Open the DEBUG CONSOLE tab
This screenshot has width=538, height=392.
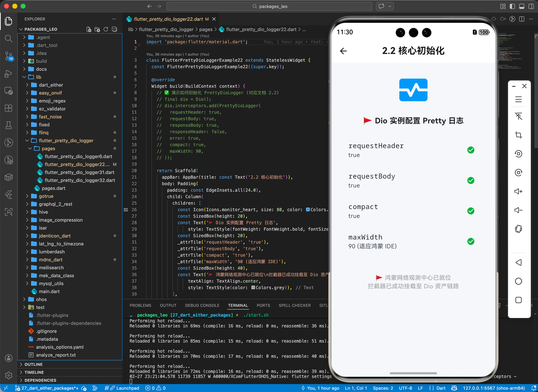(202, 305)
